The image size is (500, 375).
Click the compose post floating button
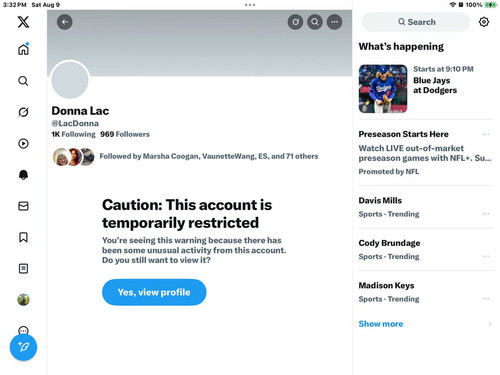pyautogui.click(x=23, y=347)
